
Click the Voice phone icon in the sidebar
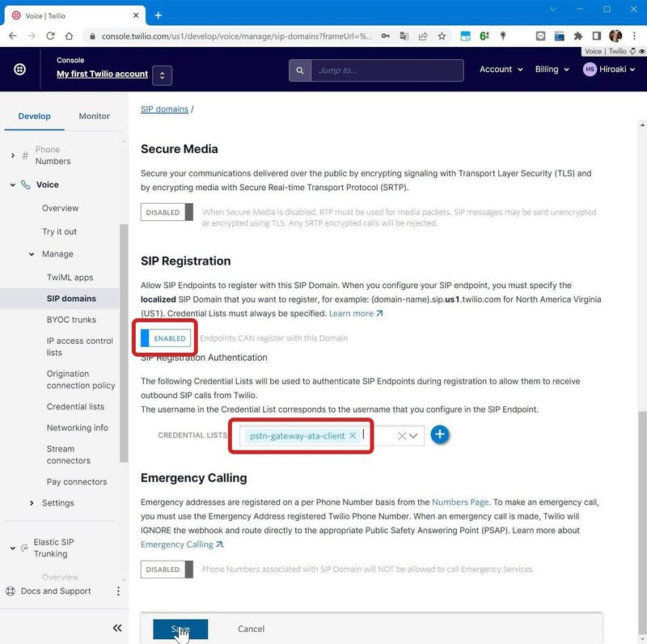26,184
